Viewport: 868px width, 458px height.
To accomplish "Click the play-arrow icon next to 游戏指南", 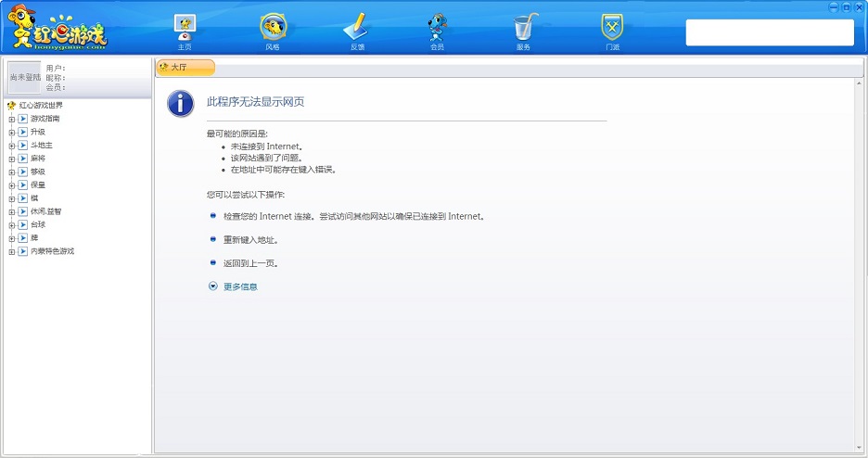I will point(22,119).
